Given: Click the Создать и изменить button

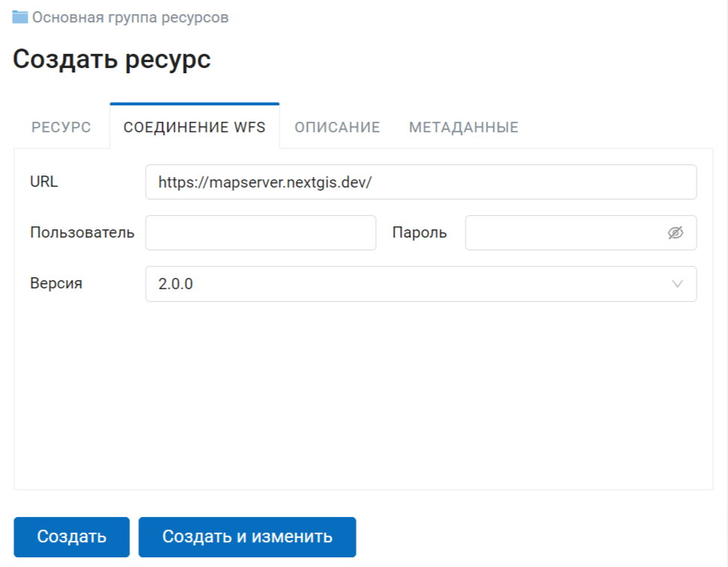Looking at the screenshot, I should (x=247, y=537).
